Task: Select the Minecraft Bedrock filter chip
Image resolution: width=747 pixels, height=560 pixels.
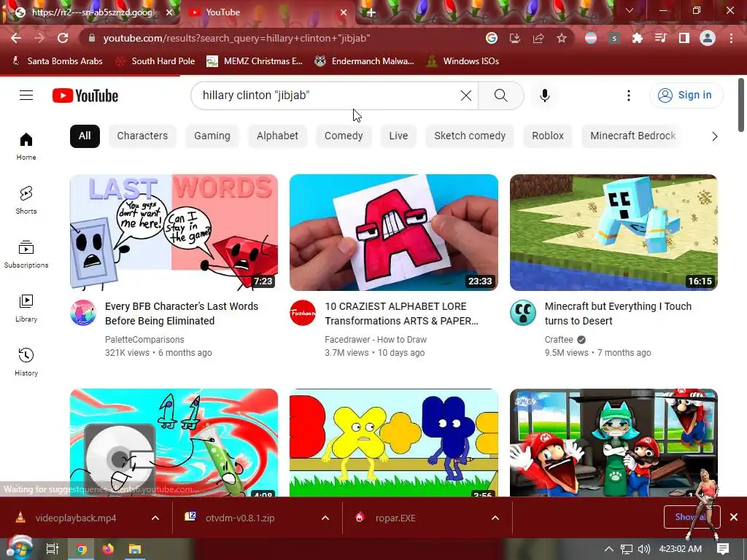Action: pyautogui.click(x=632, y=136)
